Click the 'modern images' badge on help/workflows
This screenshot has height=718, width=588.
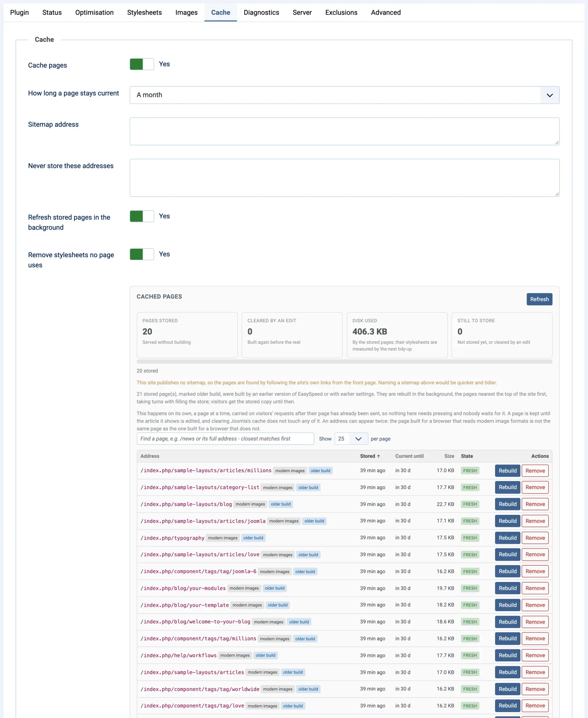click(235, 656)
